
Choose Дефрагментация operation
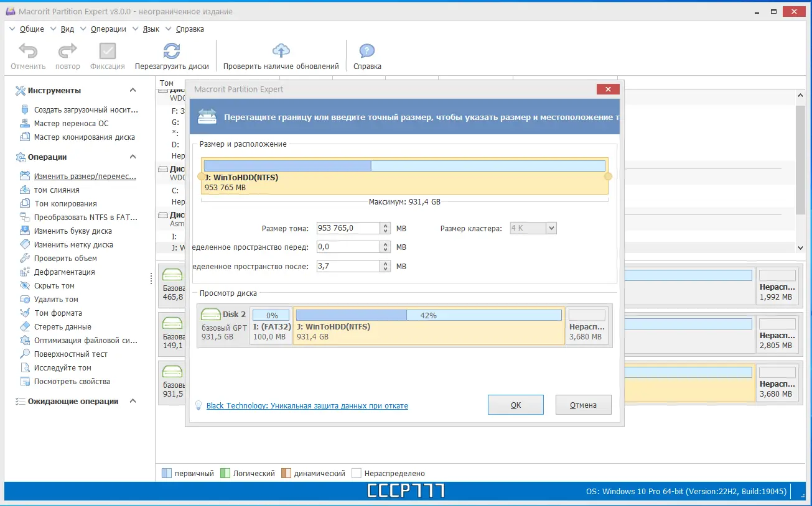point(64,272)
